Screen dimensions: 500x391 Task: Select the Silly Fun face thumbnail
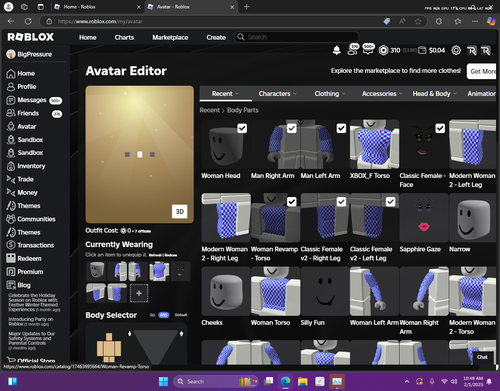(325, 291)
